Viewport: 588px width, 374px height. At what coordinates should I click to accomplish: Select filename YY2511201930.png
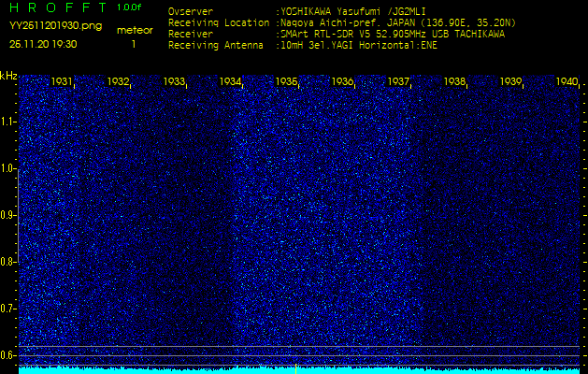[x=55, y=26]
